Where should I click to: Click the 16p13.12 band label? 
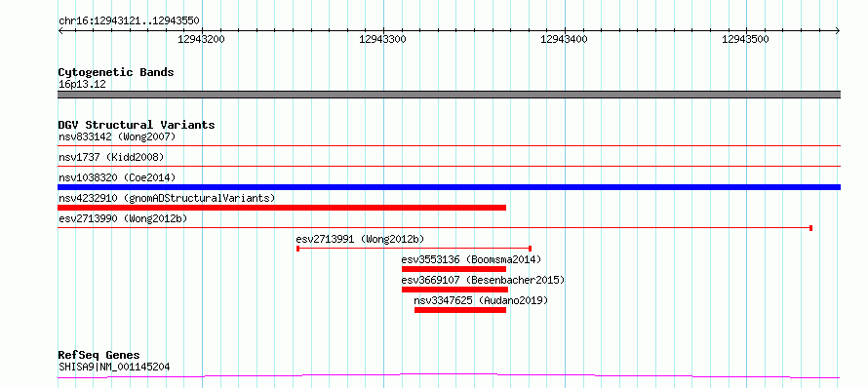82,84
